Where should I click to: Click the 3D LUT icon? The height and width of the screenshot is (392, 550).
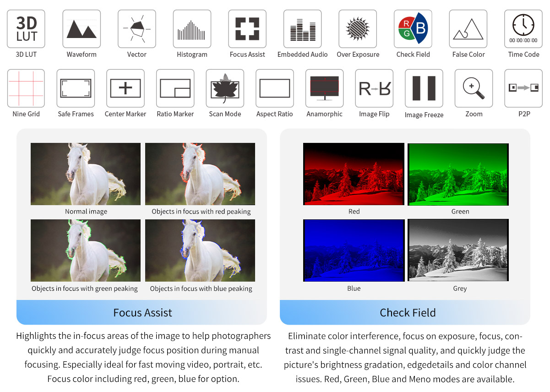coord(26,29)
